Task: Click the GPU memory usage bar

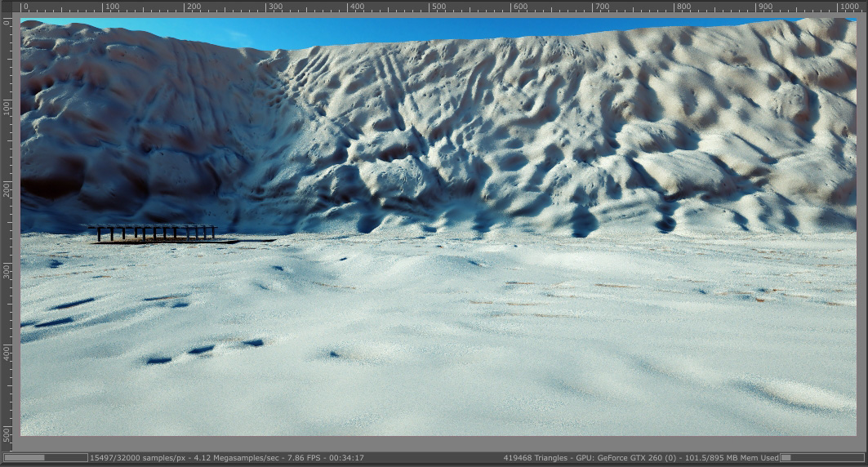Action: 821,457
